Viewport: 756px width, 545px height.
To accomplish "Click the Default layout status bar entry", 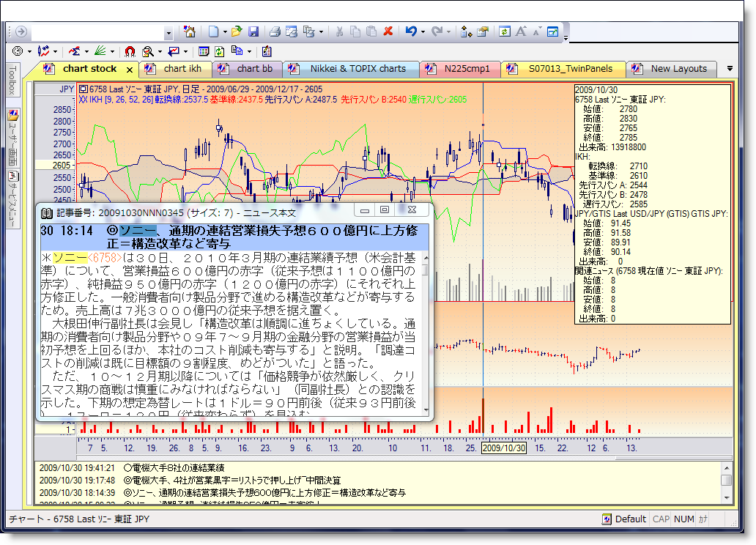I will point(624,519).
